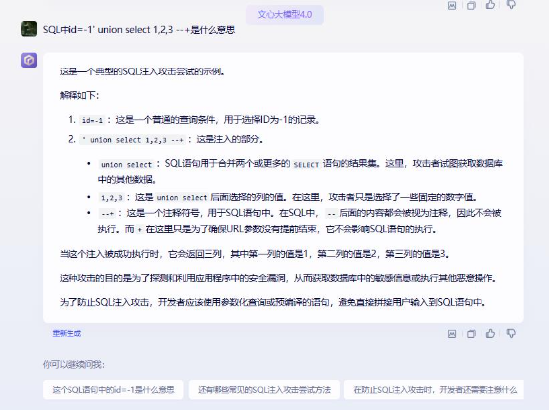Click the 你可以继续问我 label
This screenshot has width=550, height=411.
(x=74, y=365)
